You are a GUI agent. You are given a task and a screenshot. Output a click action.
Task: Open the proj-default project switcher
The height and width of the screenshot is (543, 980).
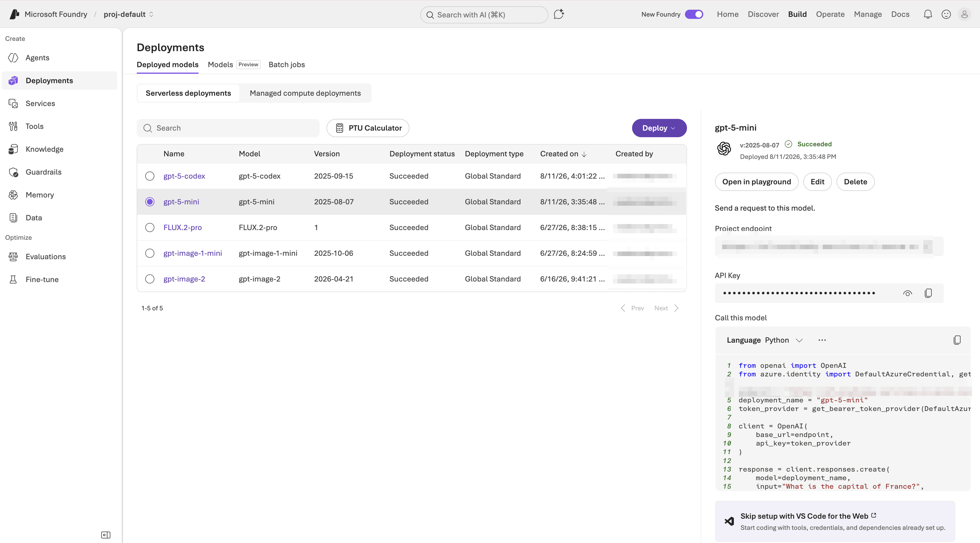click(x=129, y=15)
